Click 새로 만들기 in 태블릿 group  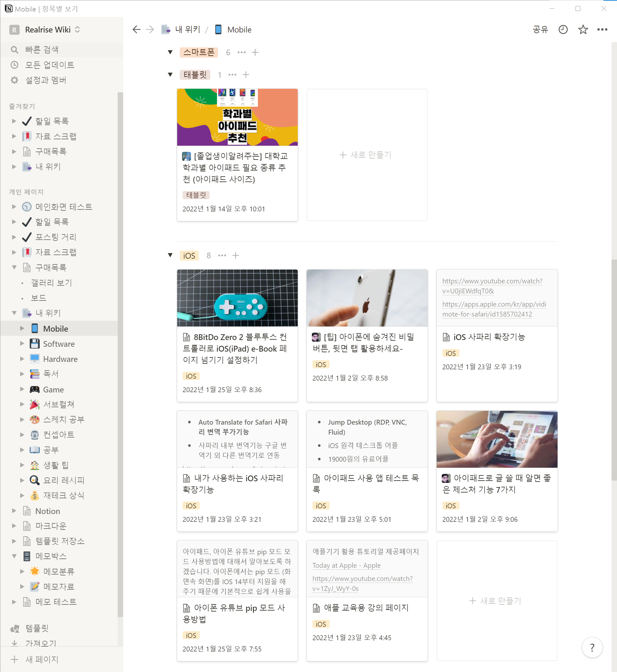point(367,155)
